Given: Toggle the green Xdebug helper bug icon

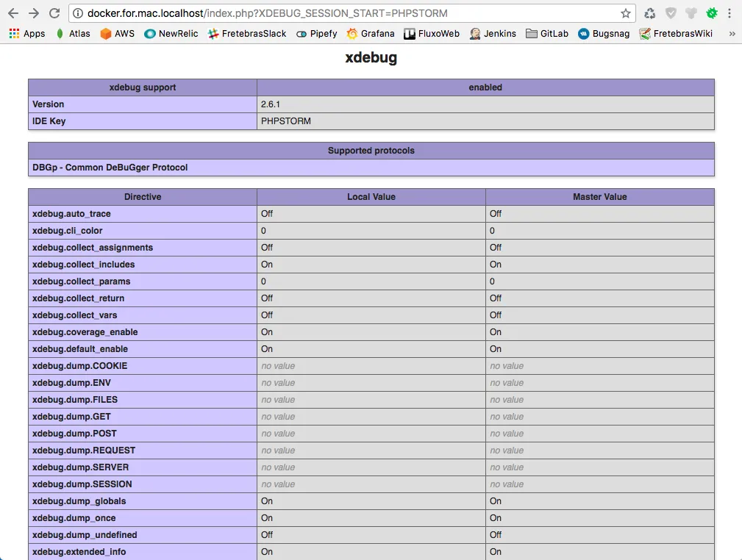Looking at the screenshot, I should [x=712, y=13].
